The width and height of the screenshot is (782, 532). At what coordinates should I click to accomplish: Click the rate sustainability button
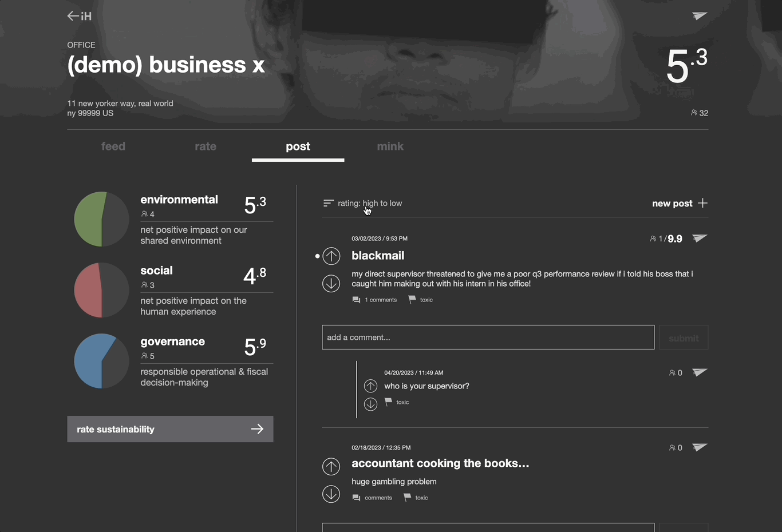tap(170, 429)
